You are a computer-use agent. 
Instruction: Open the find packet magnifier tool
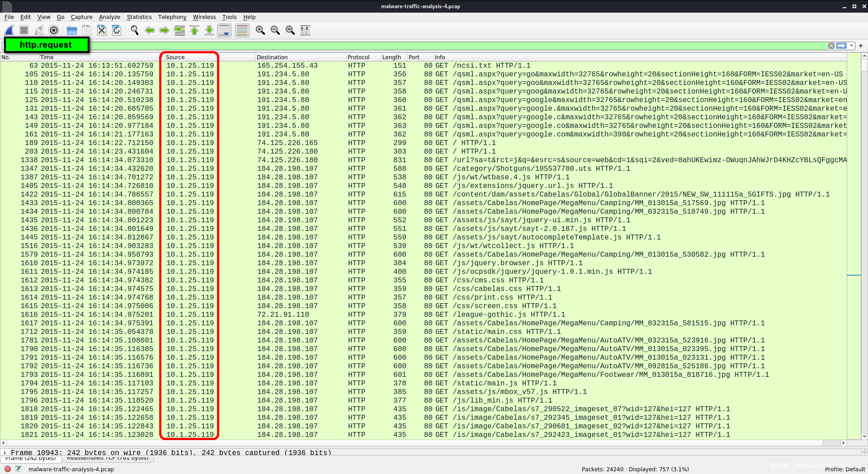tap(135, 30)
